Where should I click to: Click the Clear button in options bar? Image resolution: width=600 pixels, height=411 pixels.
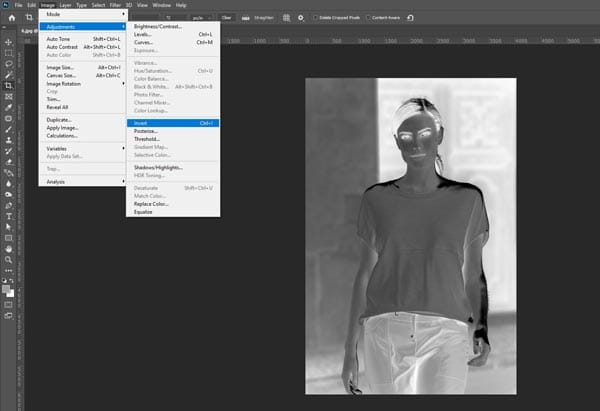(226, 18)
